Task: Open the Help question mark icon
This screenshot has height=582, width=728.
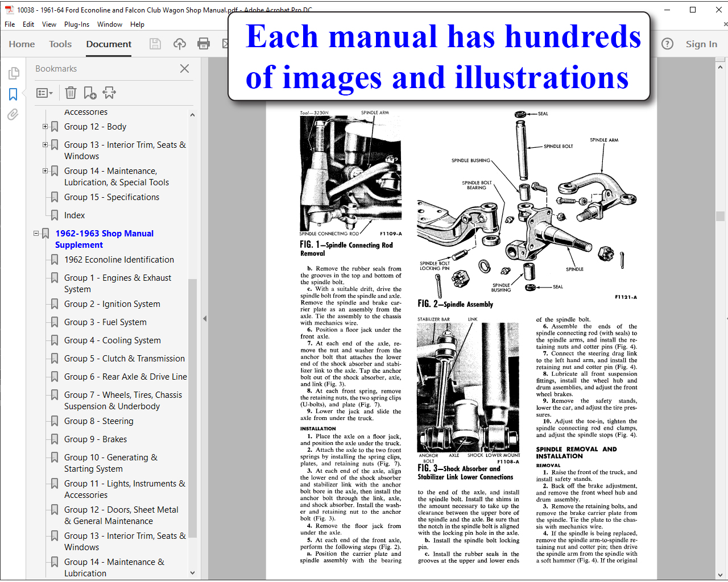Action: pos(668,44)
